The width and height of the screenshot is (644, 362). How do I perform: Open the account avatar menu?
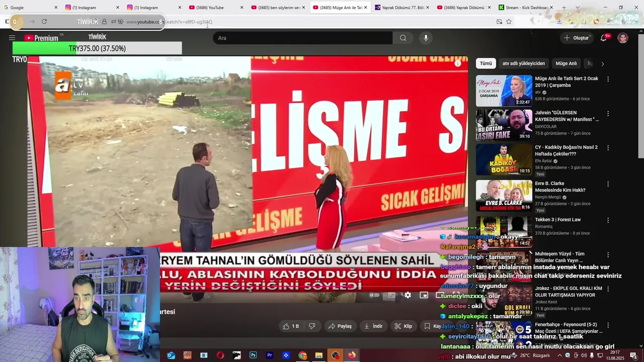pos(623,38)
